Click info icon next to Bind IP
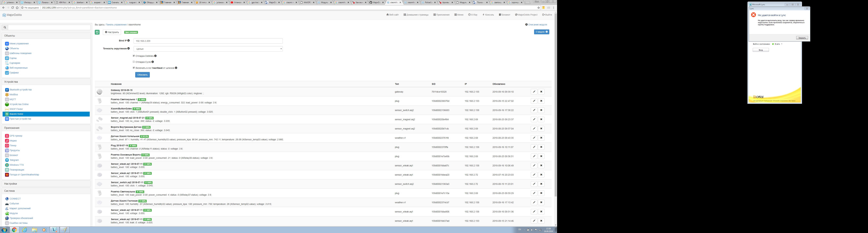Screen dimensions: 868x233 pos(128,40)
